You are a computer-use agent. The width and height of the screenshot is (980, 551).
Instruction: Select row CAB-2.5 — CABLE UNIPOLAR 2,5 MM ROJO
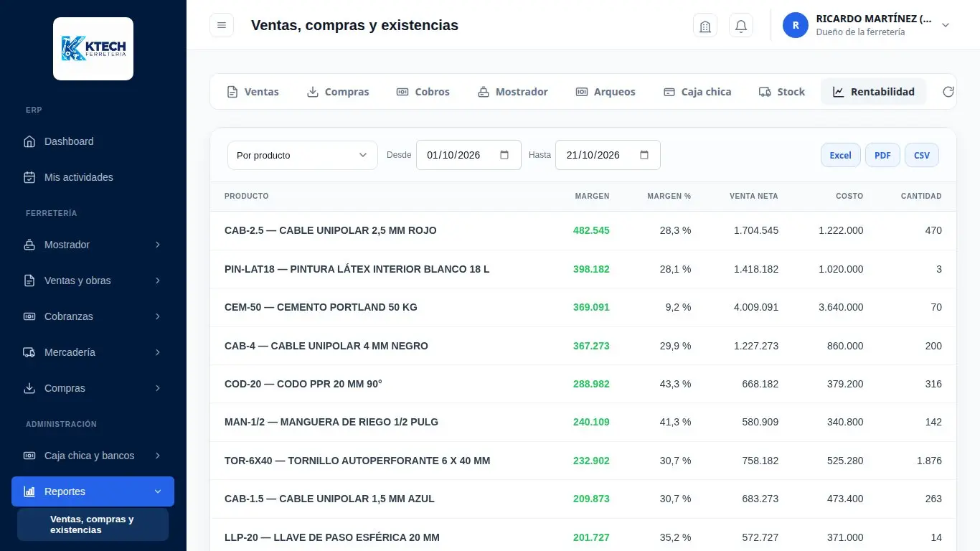pyautogui.click(x=583, y=230)
